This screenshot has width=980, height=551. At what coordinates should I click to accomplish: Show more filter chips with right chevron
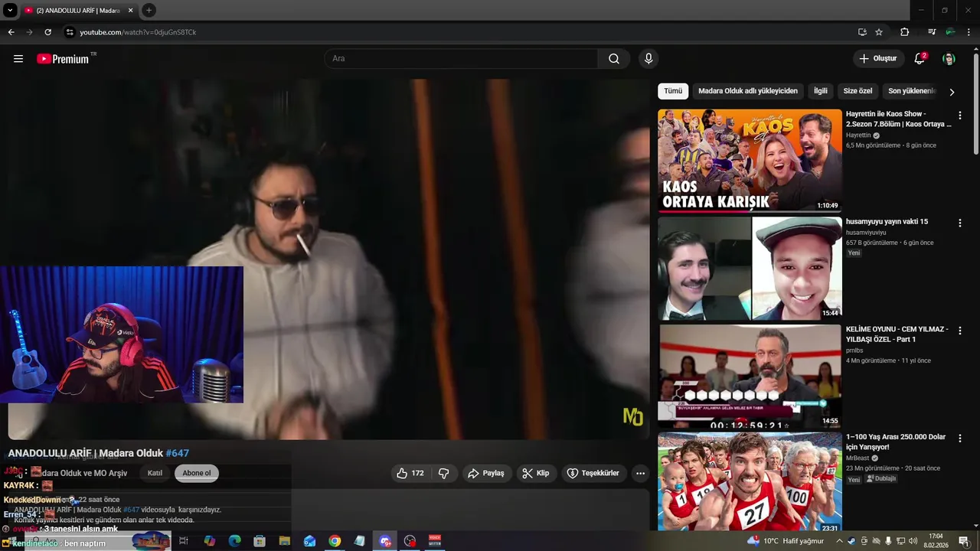tap(952, 92)
